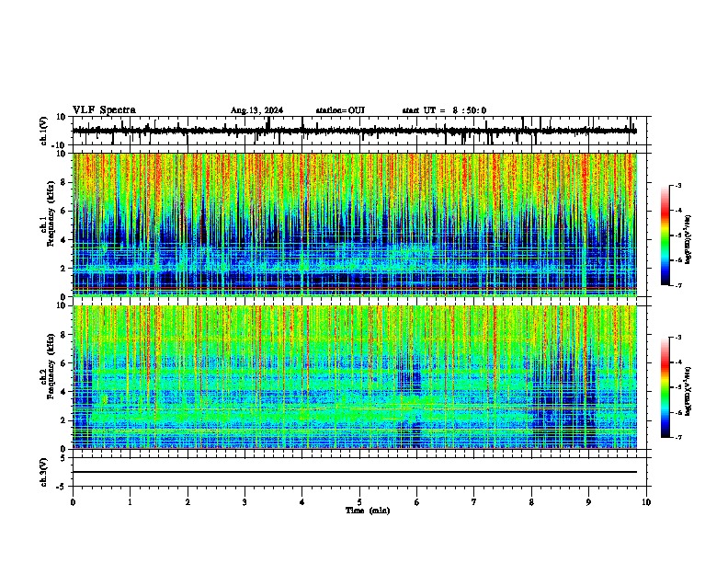728x563 pixels.
Task: Click inside the ch.1 frequency spectrogram
Action: pos(355,224)
